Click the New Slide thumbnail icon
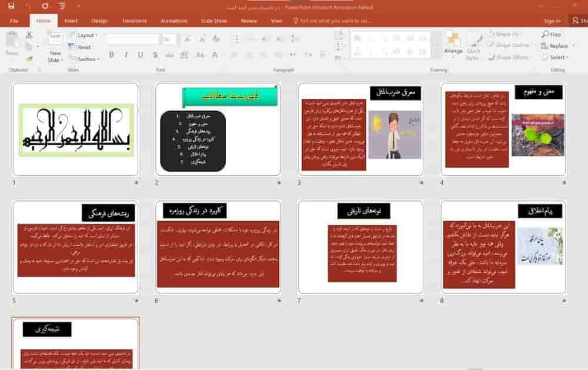The image size is (588, 370). tap(55, 39)
